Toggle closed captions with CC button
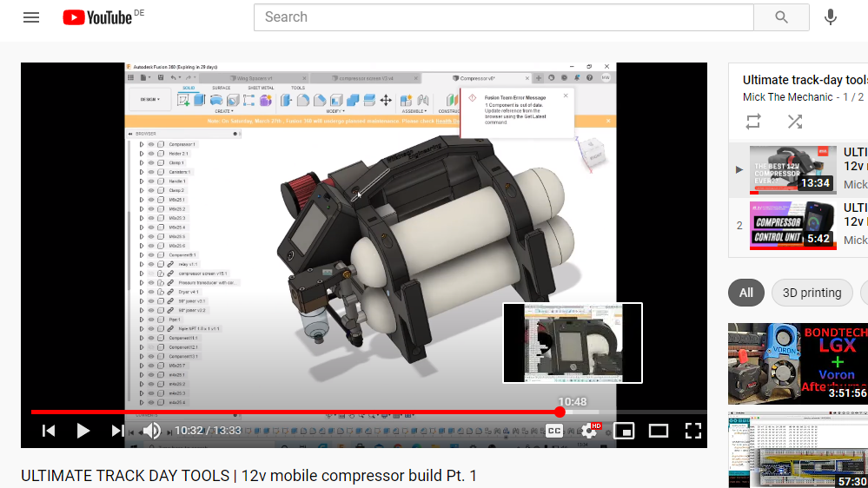This screenshot has width=868, height=488. point(554,431)
